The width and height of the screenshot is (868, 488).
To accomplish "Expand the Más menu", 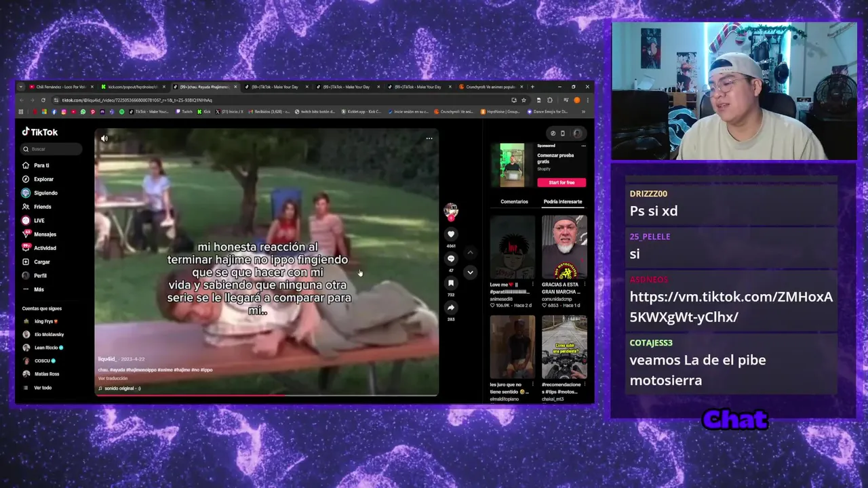I will (x=33, y=289).
